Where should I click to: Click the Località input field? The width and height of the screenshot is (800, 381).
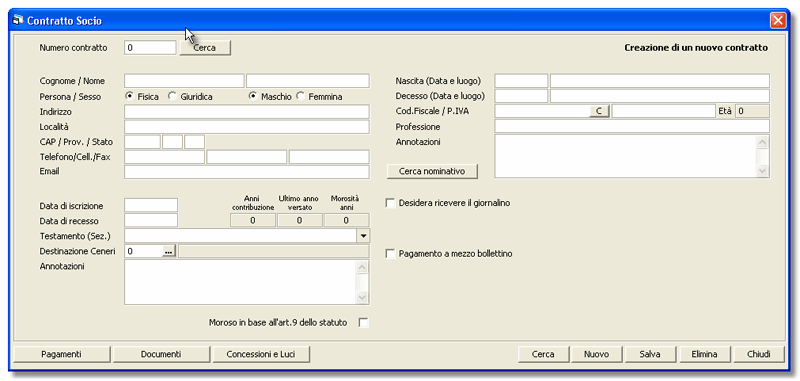tap(246, 127)
